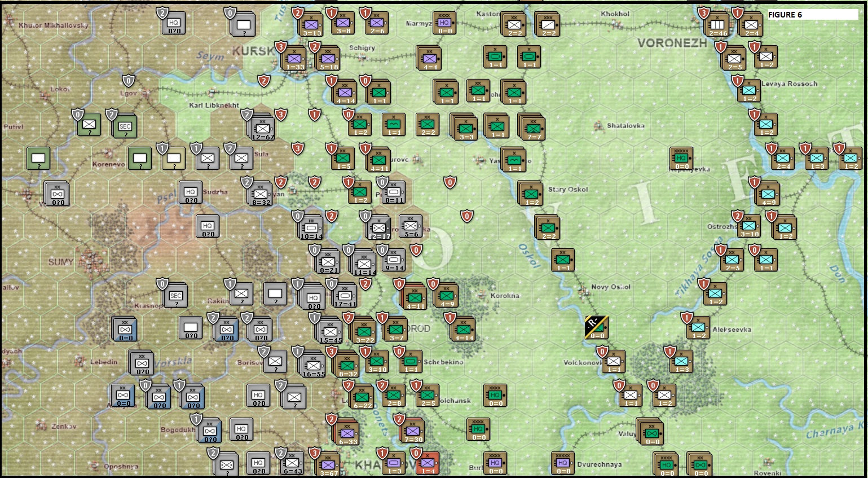Click the gray unit counter labeled 6=43
The image size is (868, 478).
click(x=292, y=463)
